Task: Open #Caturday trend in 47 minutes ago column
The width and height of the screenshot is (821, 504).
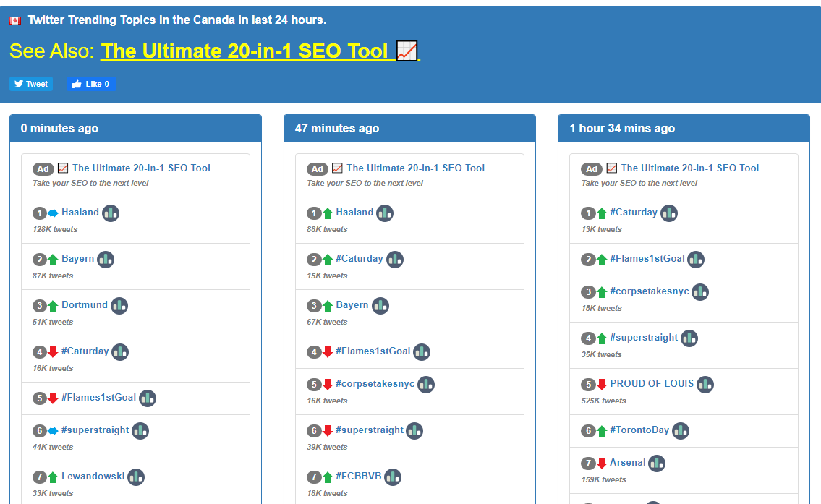Action: pos(360,259)
